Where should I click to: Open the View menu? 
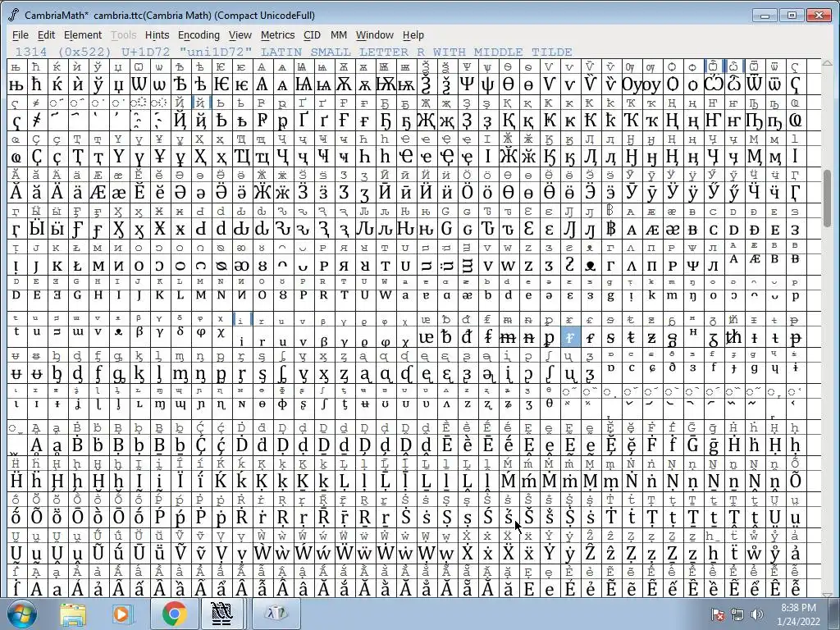[240, 35]
